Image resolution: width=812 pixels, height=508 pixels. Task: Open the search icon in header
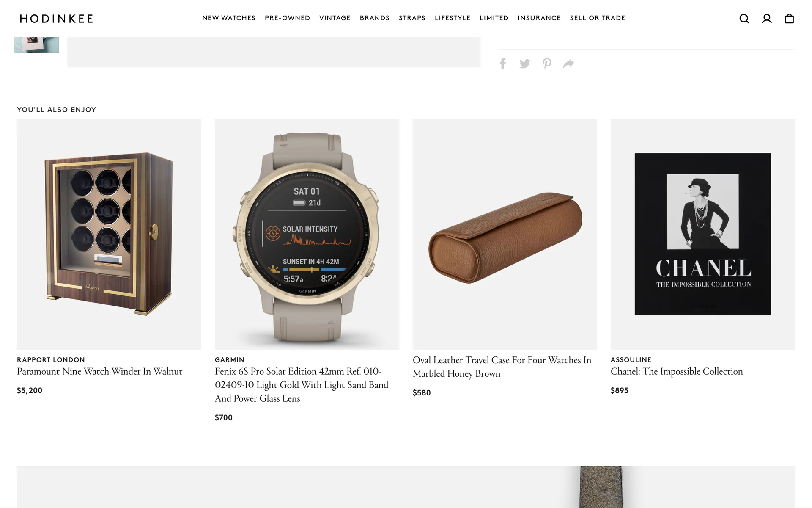point(744,19)
